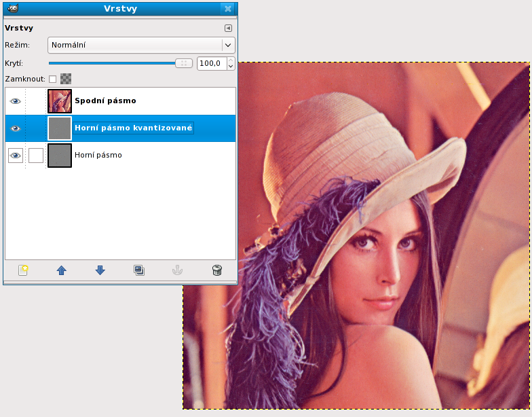Close the Vrstvy dialog window

point(228,9)
